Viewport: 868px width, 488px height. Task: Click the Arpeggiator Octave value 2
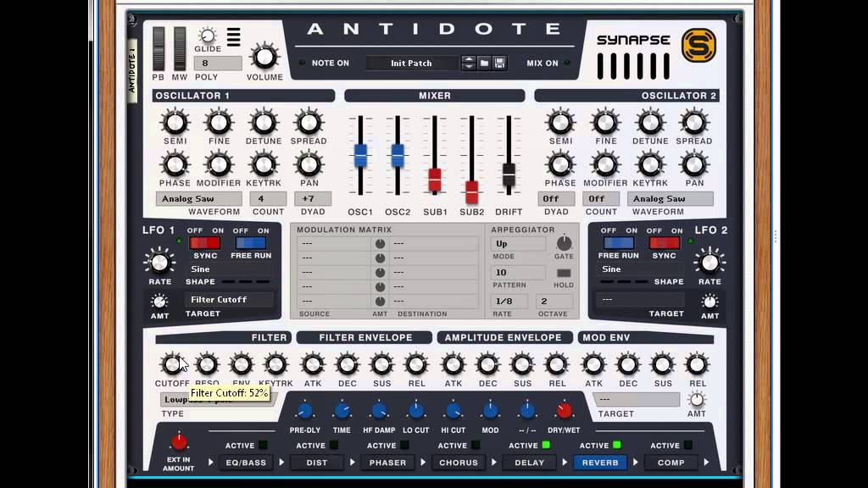coord(554,301)
